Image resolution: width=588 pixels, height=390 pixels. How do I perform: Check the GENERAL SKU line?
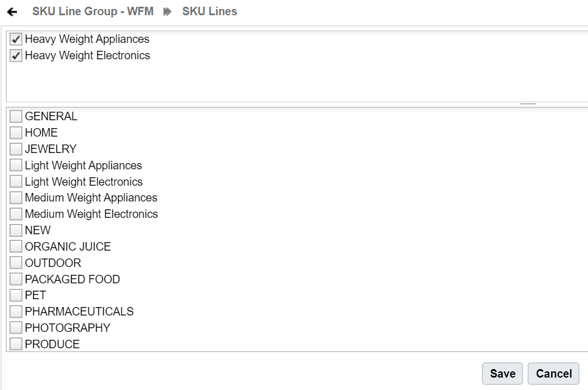pyautogui.click(x=16, y=116)
